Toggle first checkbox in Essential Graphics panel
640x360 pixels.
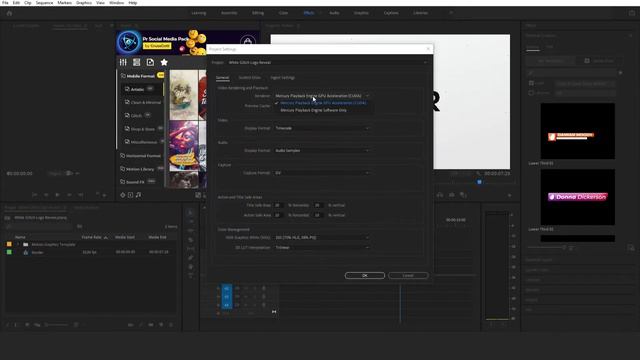(x=531, y=83)
